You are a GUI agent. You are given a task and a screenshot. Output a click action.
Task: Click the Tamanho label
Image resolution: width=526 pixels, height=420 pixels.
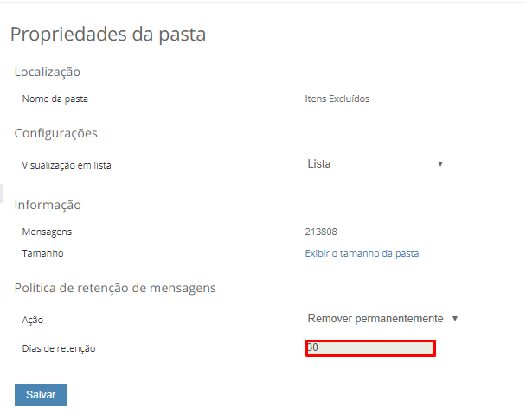(x=42, y=253)
